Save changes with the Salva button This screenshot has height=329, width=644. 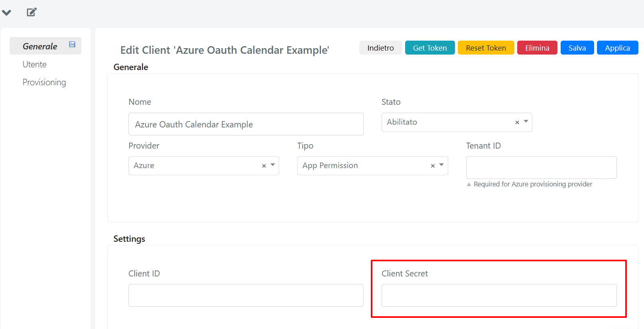(x=577, y=48)
